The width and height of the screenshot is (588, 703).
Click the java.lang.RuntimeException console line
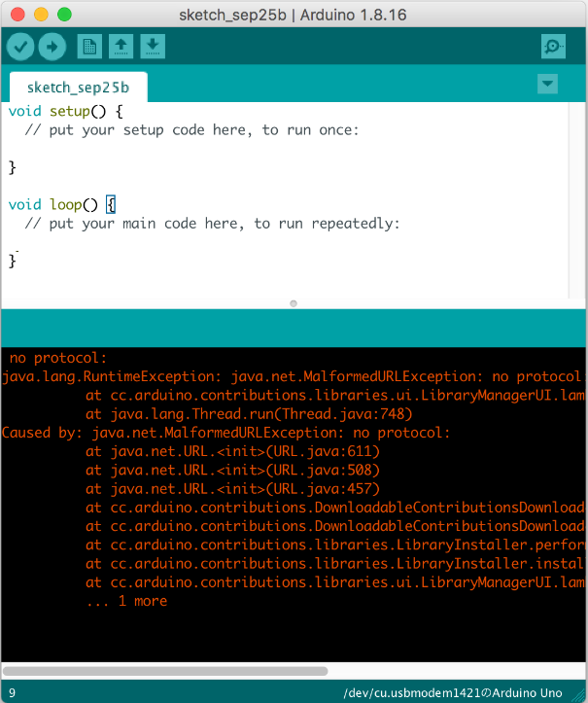(x=294, y=376)
